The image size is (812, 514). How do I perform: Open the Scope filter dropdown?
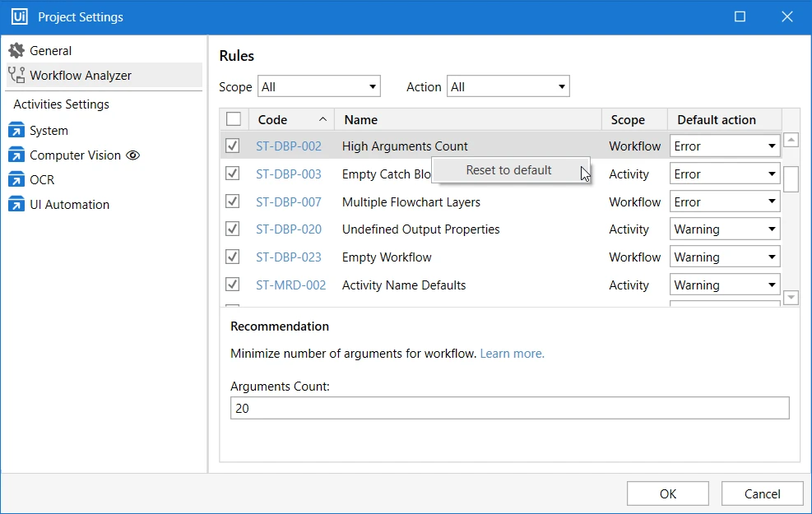pos(319,86)
